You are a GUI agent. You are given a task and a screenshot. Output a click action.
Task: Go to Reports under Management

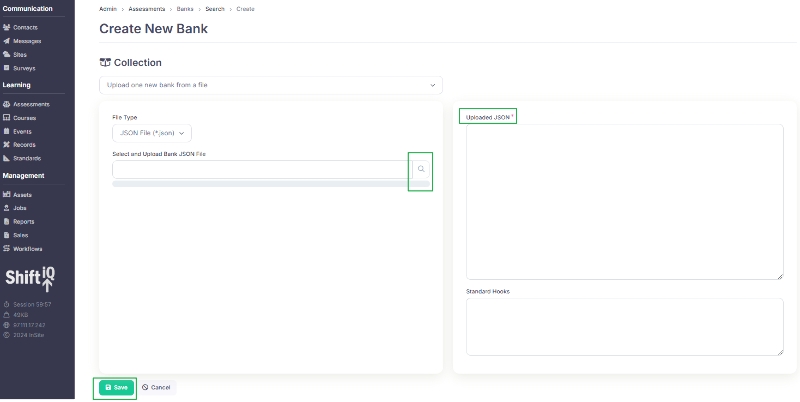(25, 221)
